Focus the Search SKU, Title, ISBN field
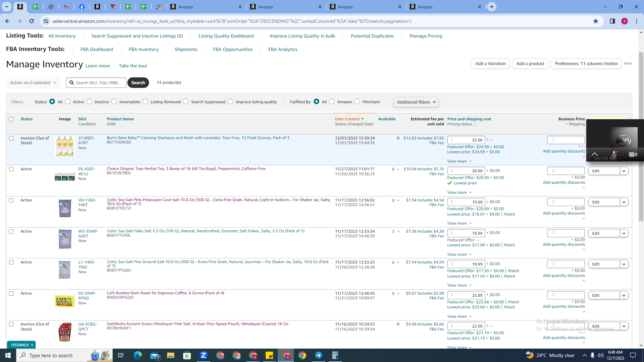 point(97,82)
